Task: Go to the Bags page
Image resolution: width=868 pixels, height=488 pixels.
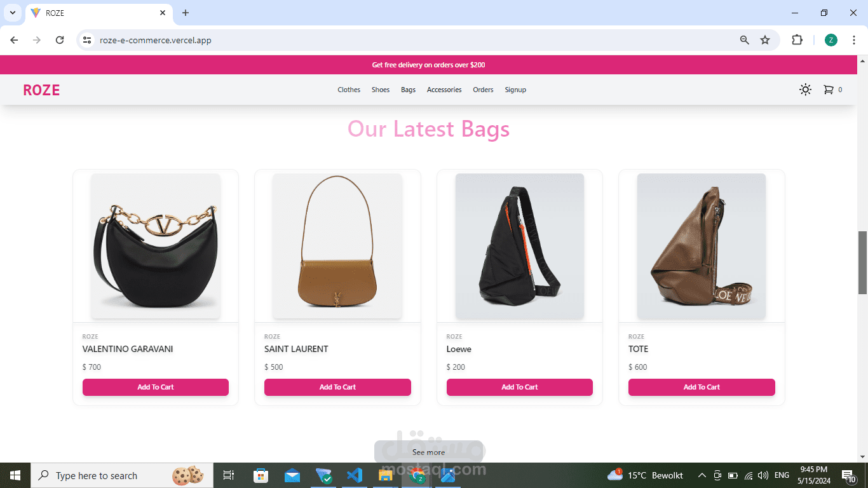Action: click(408, 90)
